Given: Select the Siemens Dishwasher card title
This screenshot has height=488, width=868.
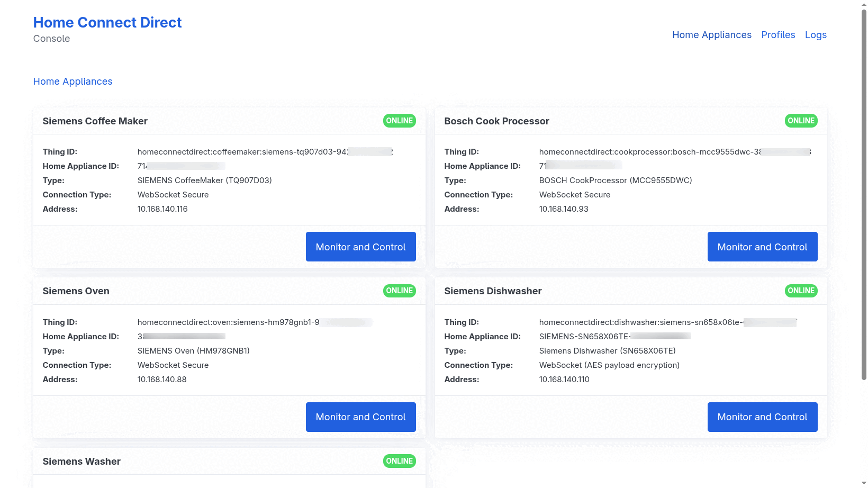Looking at the screenshot, I should point(493,291).
